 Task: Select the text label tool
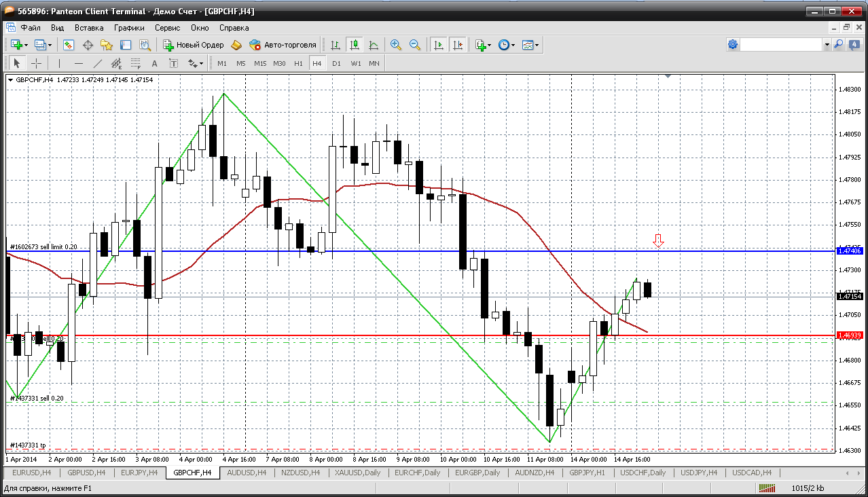pos(174,63)
